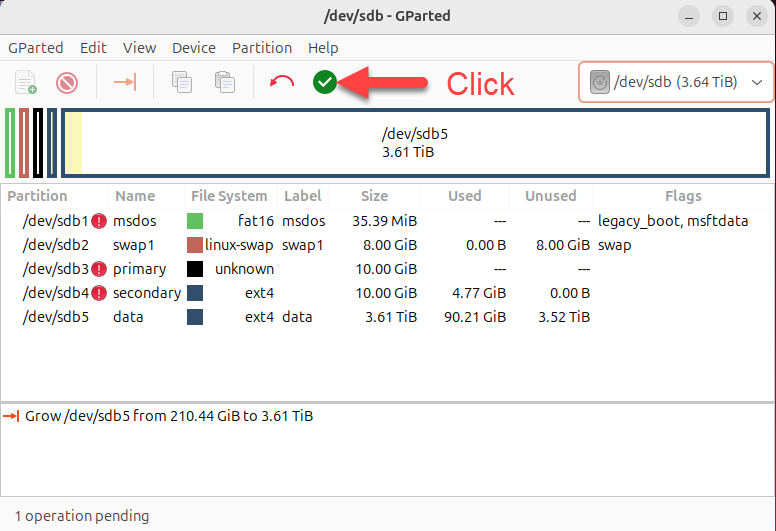Click the Resize/Move partition icon

125,82
